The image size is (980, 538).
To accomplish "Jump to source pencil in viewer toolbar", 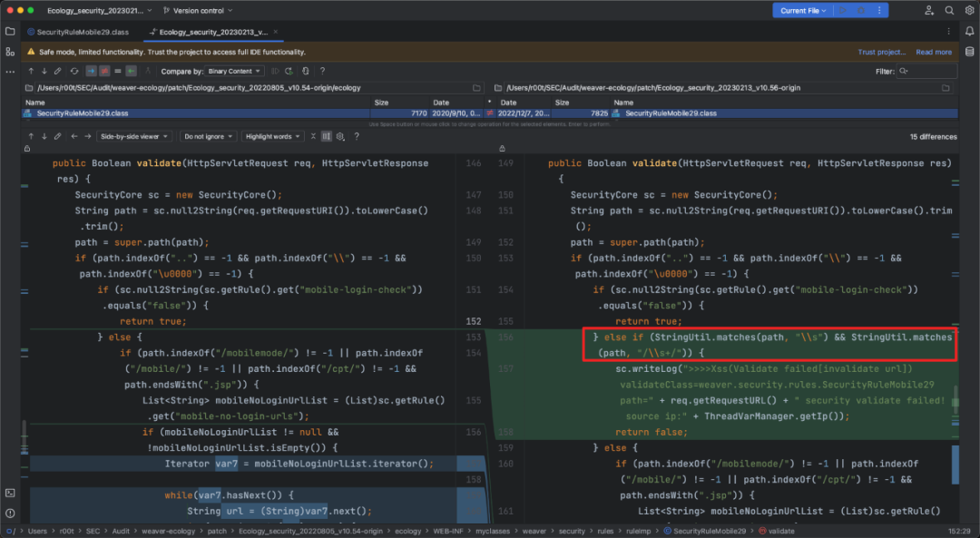I will click(x=57, y=136).
